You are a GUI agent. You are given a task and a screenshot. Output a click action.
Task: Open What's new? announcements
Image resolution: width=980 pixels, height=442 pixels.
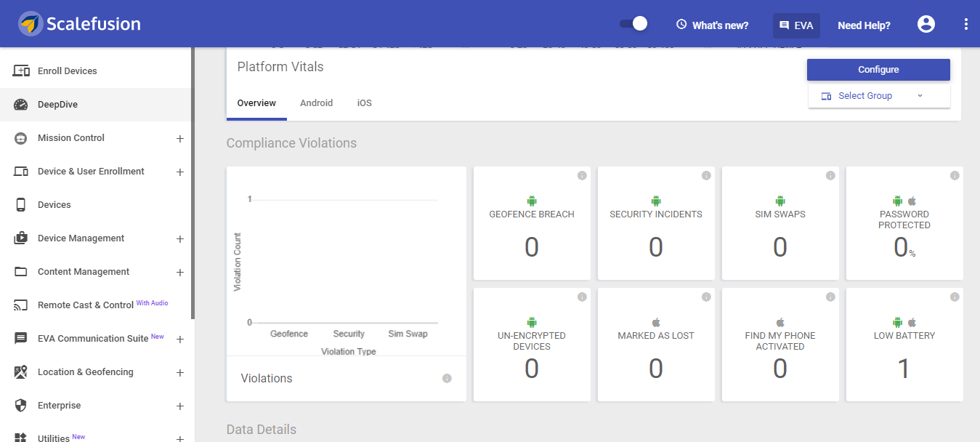pos(712,24)
